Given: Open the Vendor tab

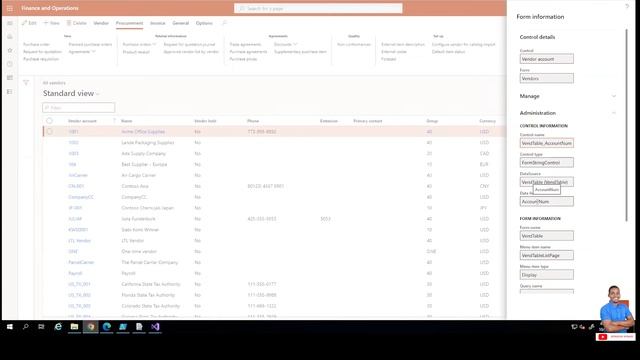Looking at the screenshot, I should click(101, 23).
